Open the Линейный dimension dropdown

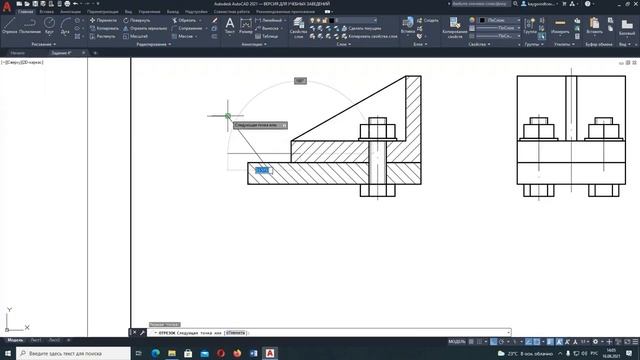[285, 20]
